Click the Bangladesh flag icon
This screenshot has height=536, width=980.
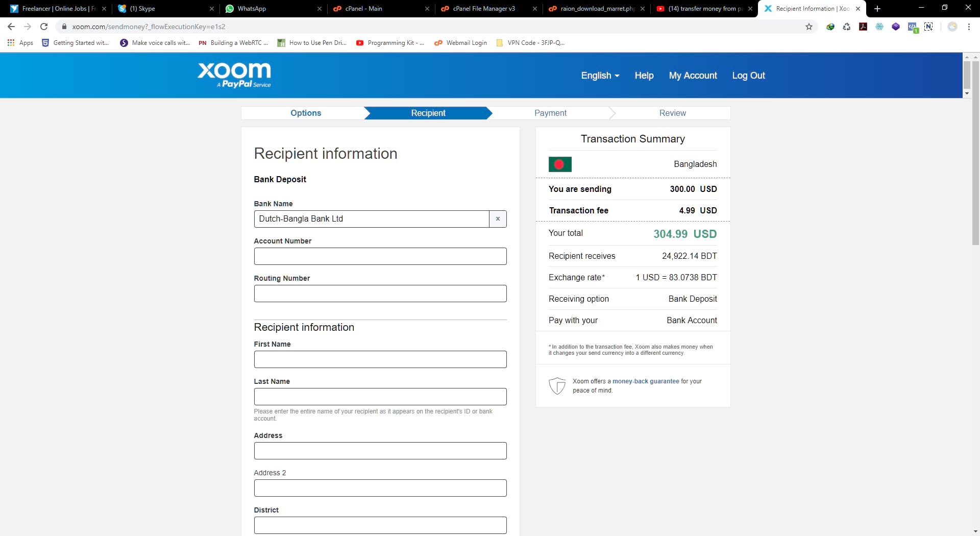click(x=560, y=164)
